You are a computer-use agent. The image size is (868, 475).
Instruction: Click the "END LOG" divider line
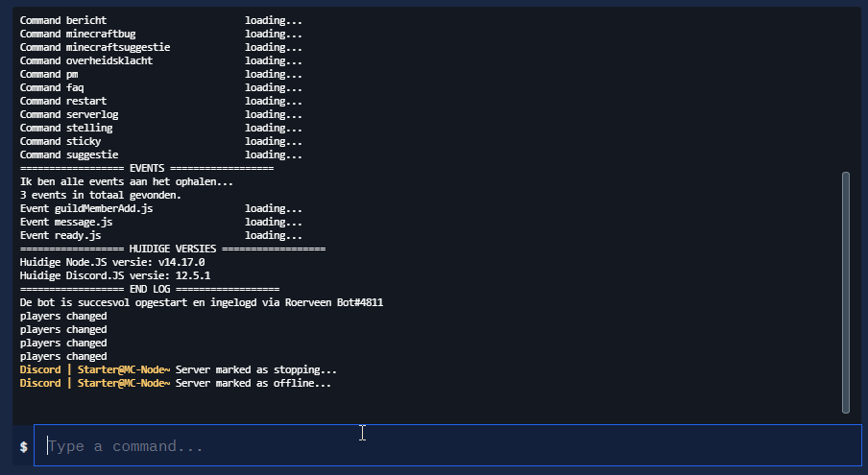pyautogui.click(x=150, y=289)
